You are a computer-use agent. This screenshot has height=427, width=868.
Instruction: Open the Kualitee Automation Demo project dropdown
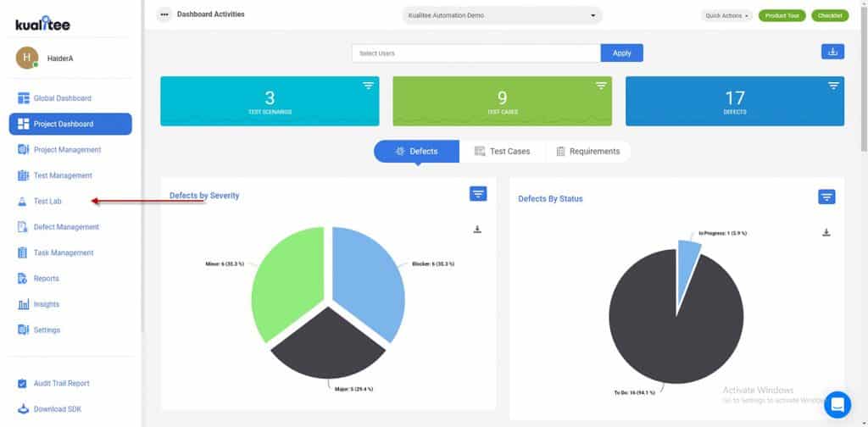pos(502,15)
